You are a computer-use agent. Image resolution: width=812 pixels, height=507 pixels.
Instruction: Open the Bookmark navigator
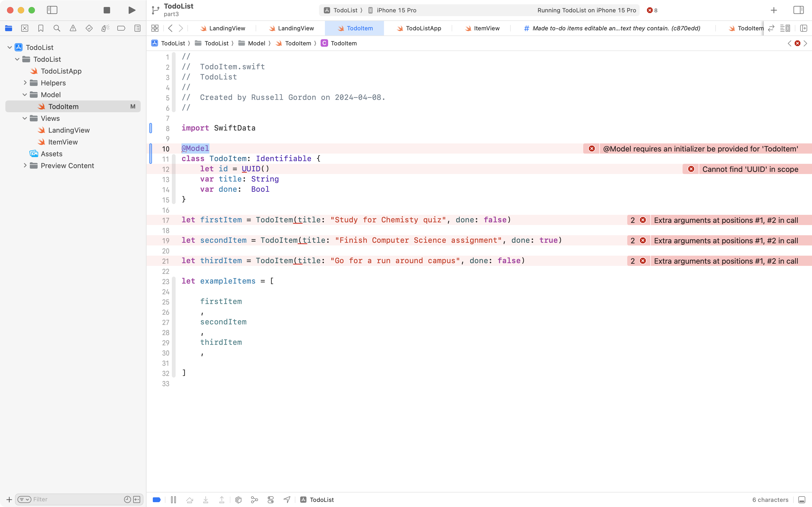click(41, 28)
